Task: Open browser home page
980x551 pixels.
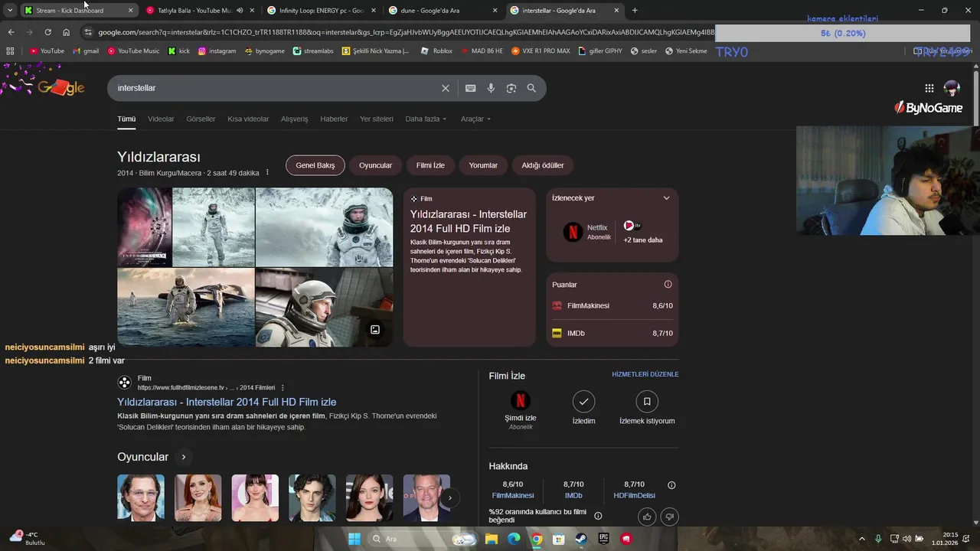Action: (66, 32)
